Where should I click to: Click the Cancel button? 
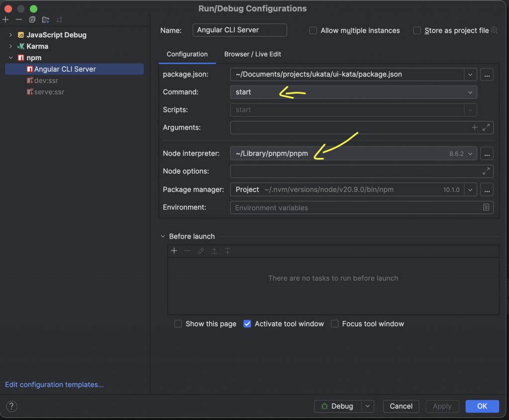tap(401, 406)
